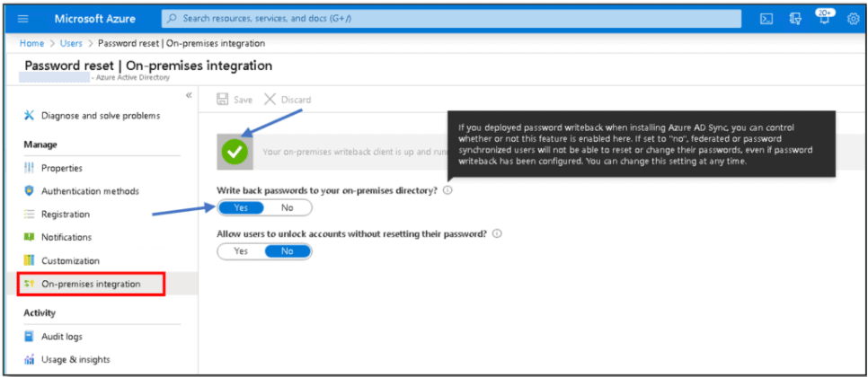Viewport: 868px width, 377px height.
Task: Click the Microsoft Azure title
Action: point(94,18)
